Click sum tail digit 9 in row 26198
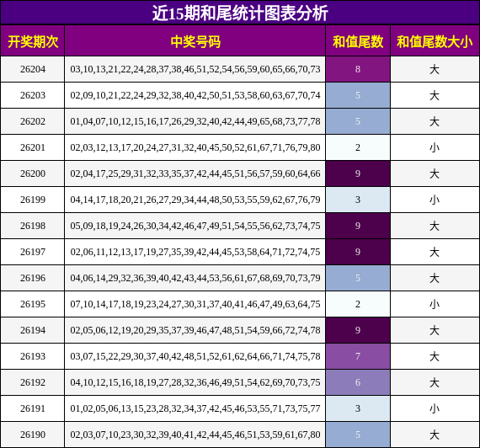Screen dimensions: 480x448 click(x=358, y=226)
